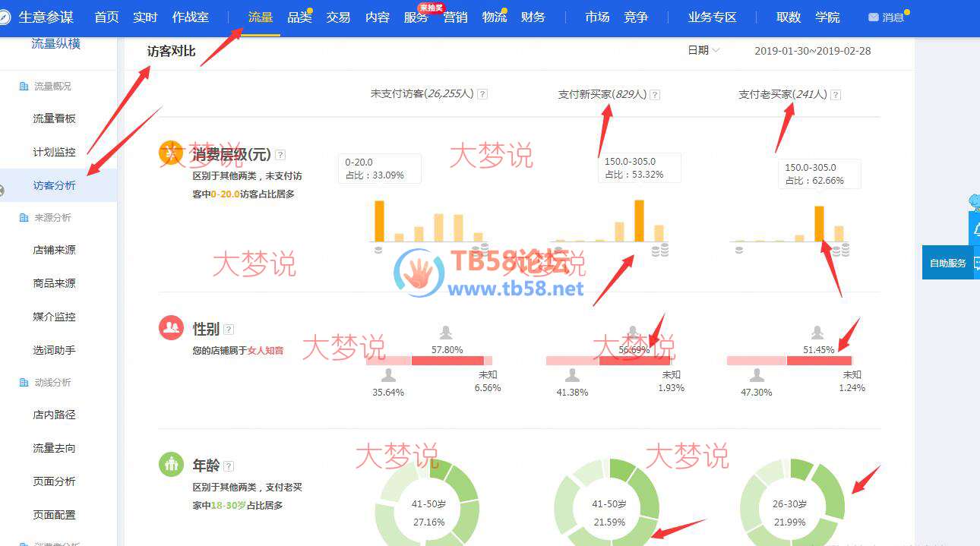980x546 pixels.
Task: Click the question mark next to 消费层级(元)
Action: (280, 155)
